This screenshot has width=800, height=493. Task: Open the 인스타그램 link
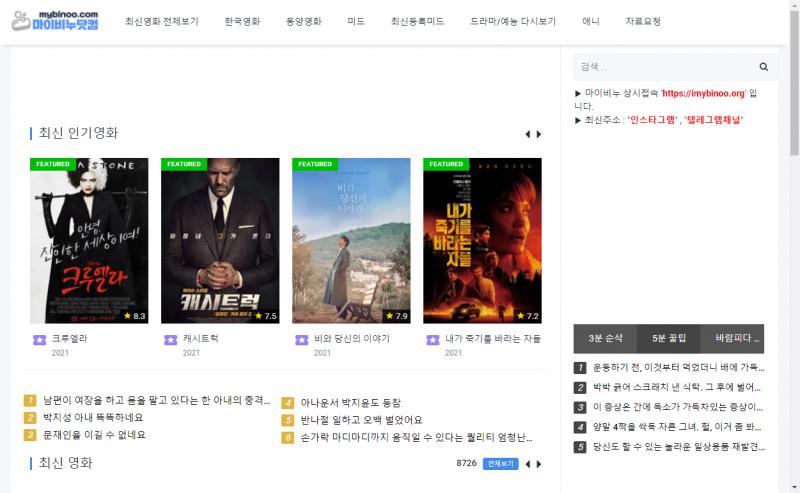coord(653,120)
